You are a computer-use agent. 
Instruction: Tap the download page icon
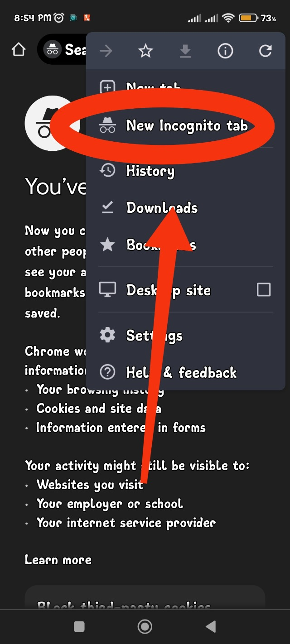(x=185, y=51)
